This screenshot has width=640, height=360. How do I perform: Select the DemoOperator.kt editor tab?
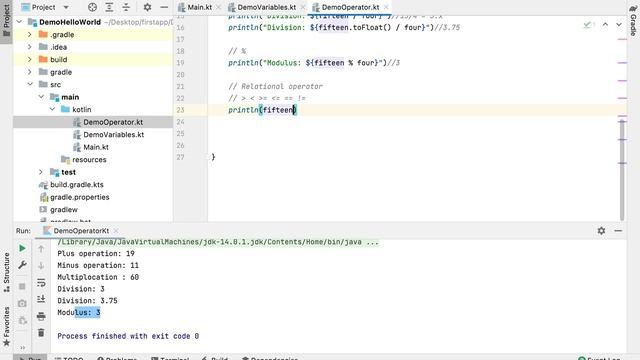[x=350, y=7]
